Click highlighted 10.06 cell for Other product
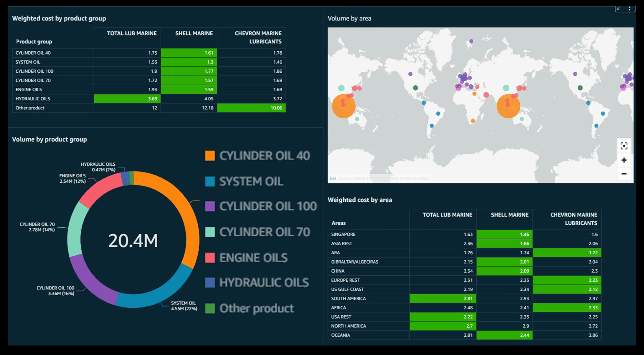Screen dimensions: 644x355 tap(251, 108)
